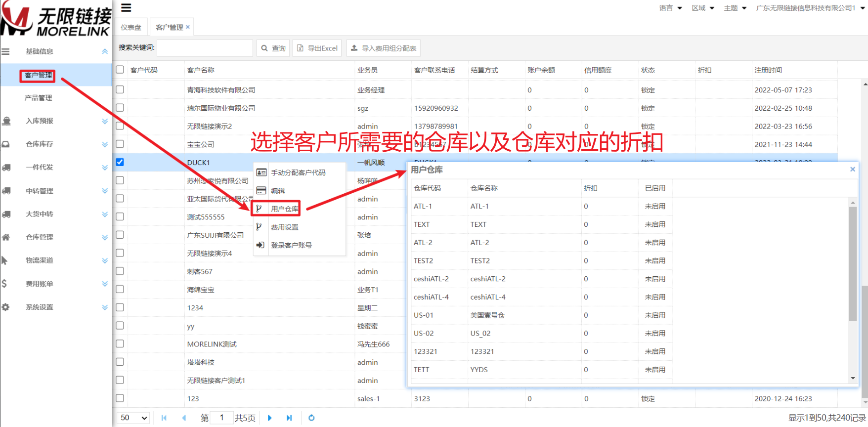Click the 仓库库存 inbox icon
Image resolution: width=868 pixels, height=427 pixels.
[x=6, y=144]
